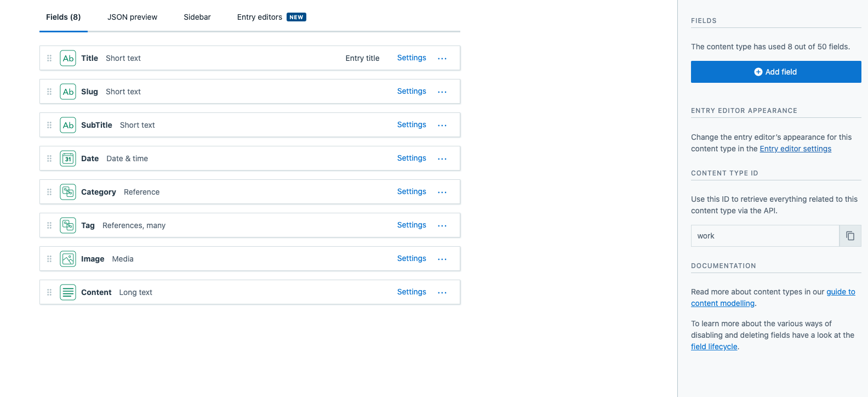
Task: Open Settings for the Tag field
Action: [412, 225]
